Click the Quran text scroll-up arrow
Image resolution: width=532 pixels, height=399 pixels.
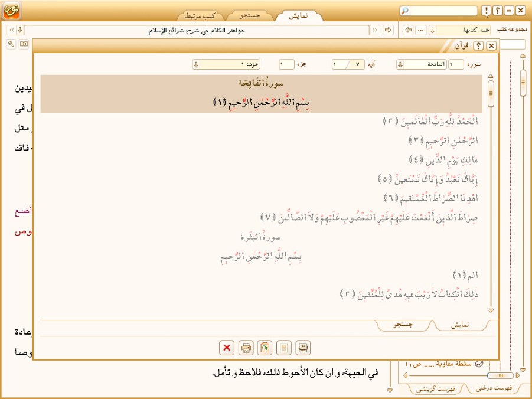click(491, 77)
